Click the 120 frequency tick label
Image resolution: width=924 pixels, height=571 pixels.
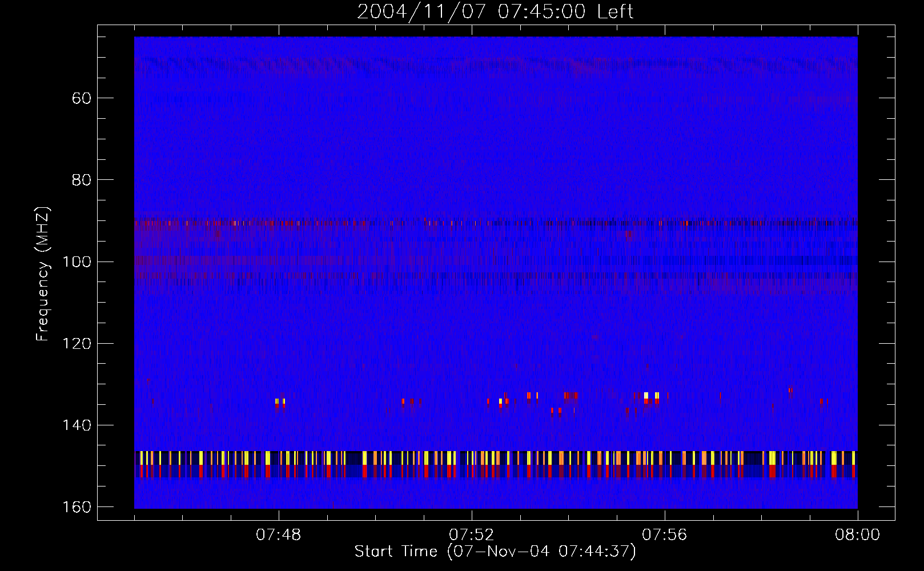click(x=77, y=344)
